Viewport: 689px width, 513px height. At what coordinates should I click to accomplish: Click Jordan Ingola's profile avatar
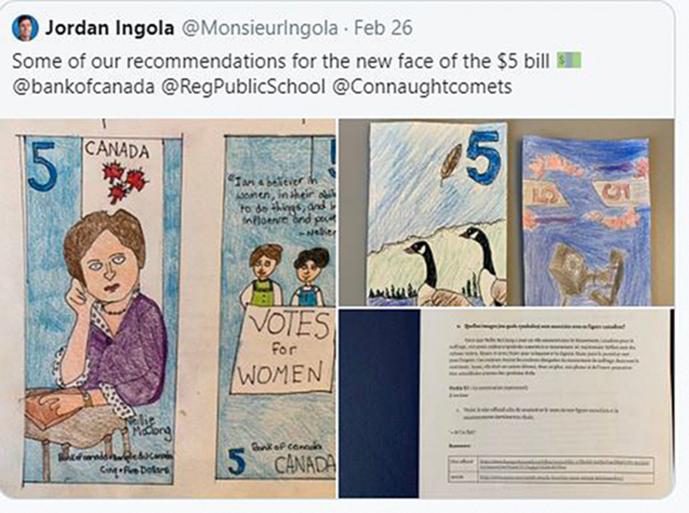tap(25, 28)
